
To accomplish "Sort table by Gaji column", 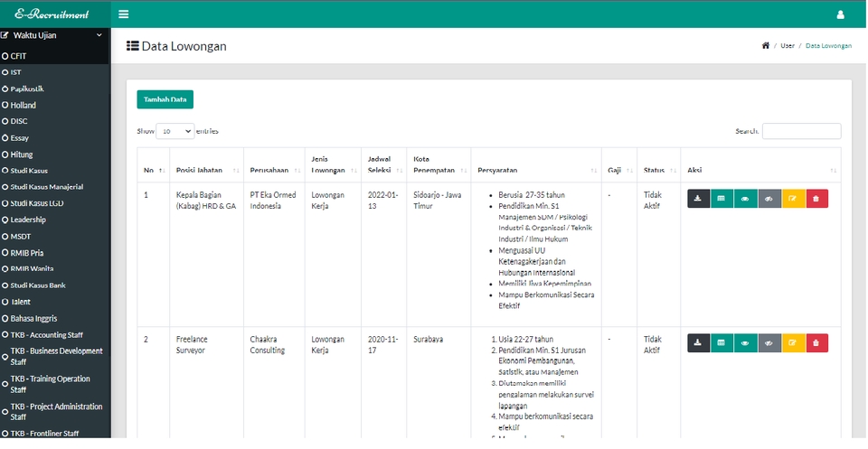I will point(618,164).
